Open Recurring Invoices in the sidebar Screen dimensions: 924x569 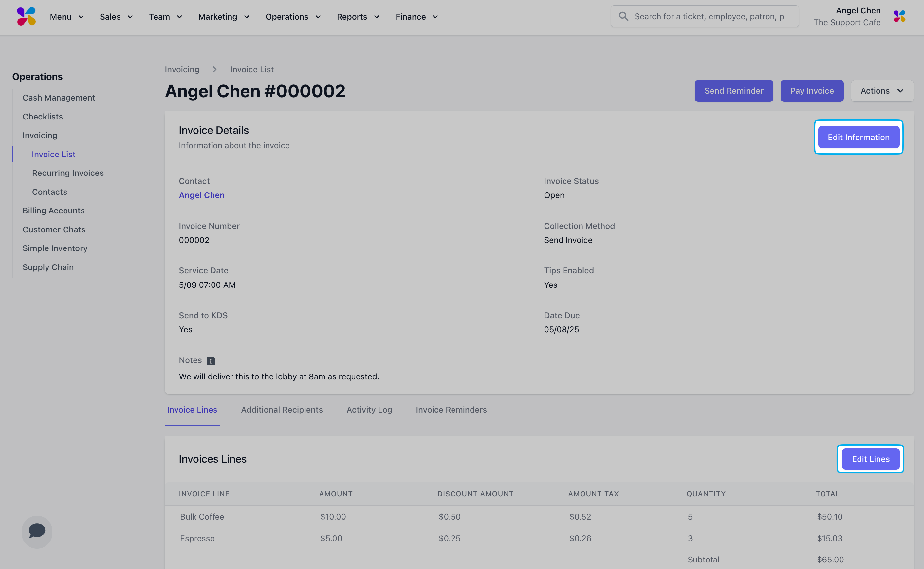(68, 173)
